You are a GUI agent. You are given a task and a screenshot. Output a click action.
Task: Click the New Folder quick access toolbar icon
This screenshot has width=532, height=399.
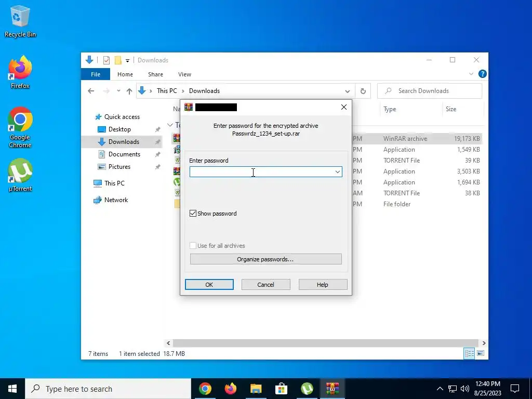click(x=118, y=60)
